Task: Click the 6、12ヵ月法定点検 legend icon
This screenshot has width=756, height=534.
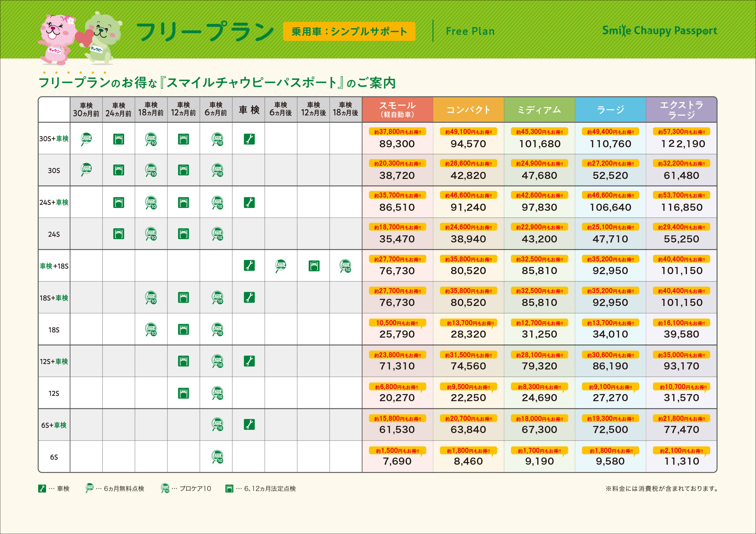Action: (230, 489)
